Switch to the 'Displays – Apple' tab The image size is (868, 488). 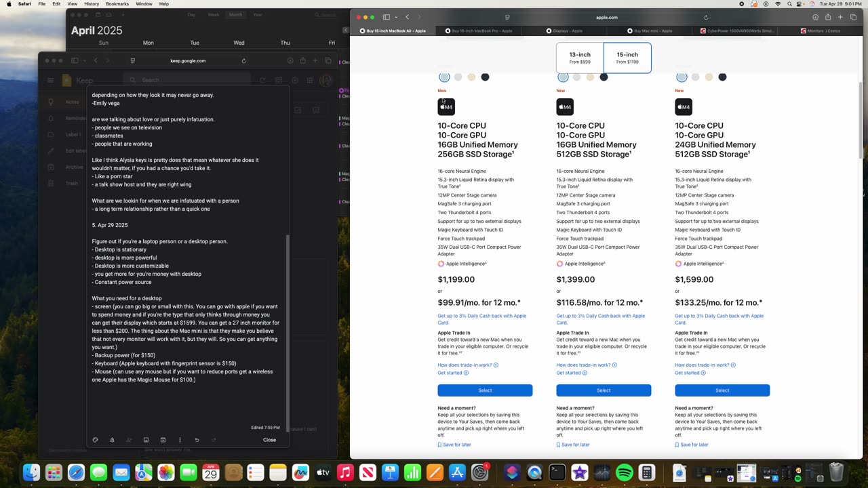tap(564, 30)
